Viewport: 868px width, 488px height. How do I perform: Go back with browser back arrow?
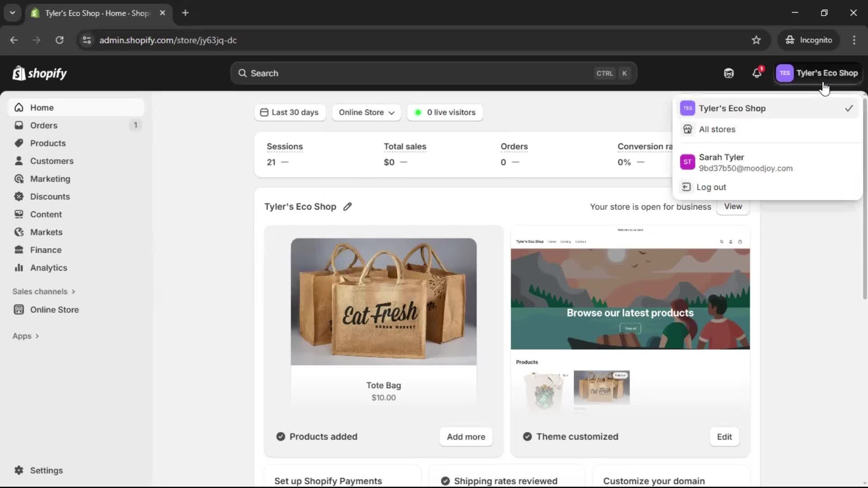[x=14, y=40]
